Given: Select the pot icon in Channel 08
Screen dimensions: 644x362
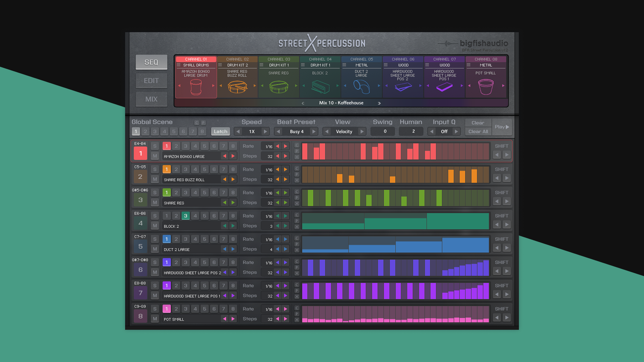Looking at the screenshot, I should [485, 87].
